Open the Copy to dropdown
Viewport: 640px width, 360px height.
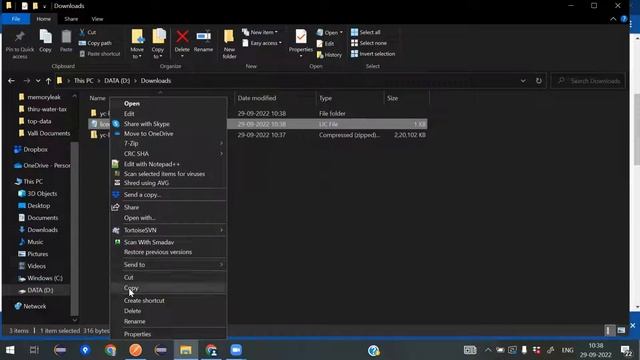(x=158, y=44)
